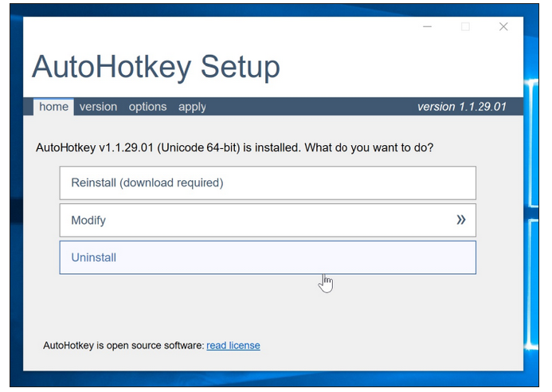Click the Uninstall button

click(x=268, y=257)
